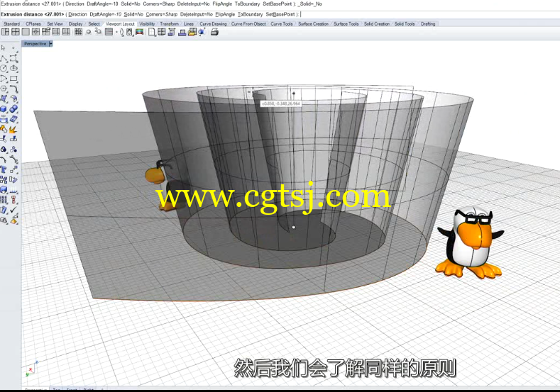Click the Split Viewport Horizontally icon
Viewport: 560px width, 392px height.
tap(56, 32)
